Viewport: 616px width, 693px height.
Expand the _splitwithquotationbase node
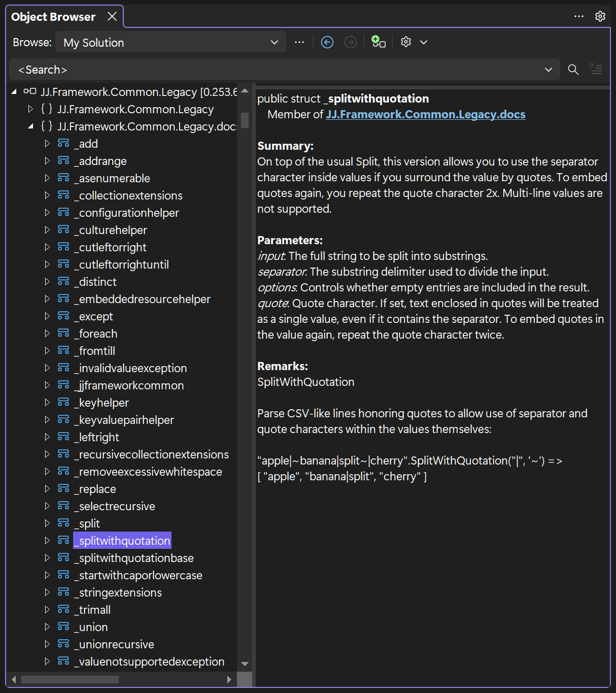(x=47, y=558)
